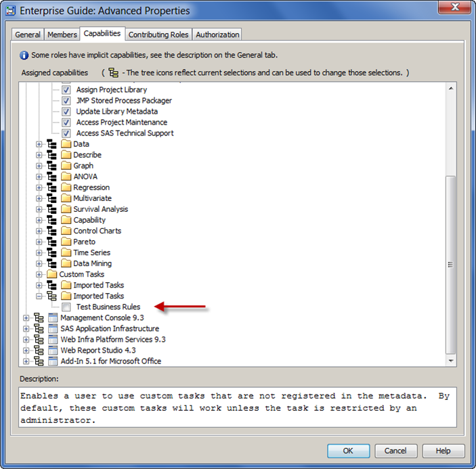Check the Test Business Rules checkbox
The height and width of the screenshot is (469, 476).
point(66,307)
